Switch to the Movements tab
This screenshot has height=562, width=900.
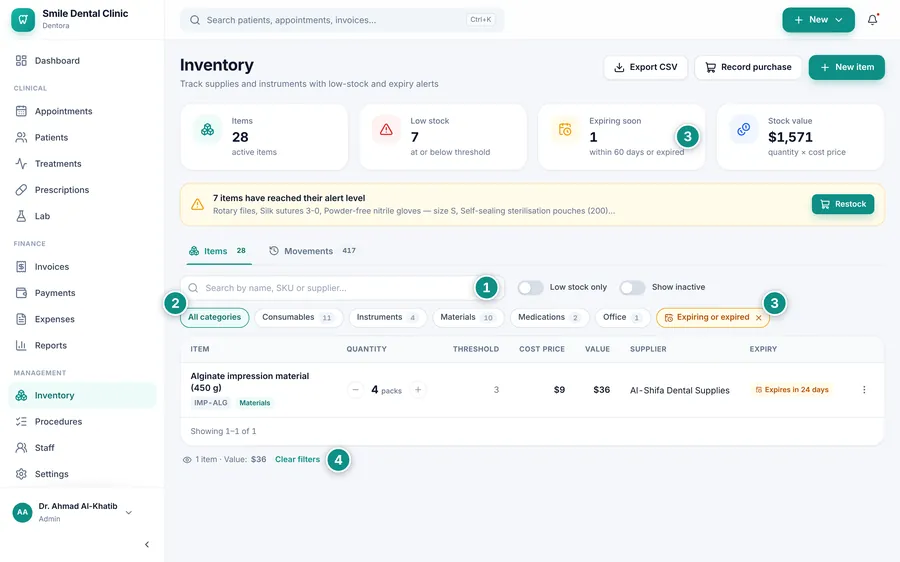[313, 251]
